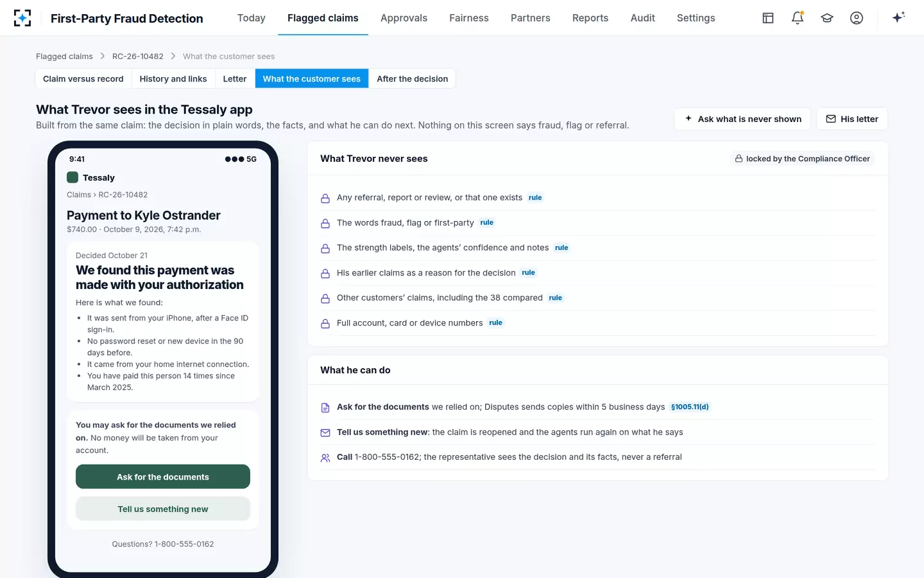Viewport: 924px width, 578px height.
Task: Open the Approvals tab
Action: click(404, 18)
